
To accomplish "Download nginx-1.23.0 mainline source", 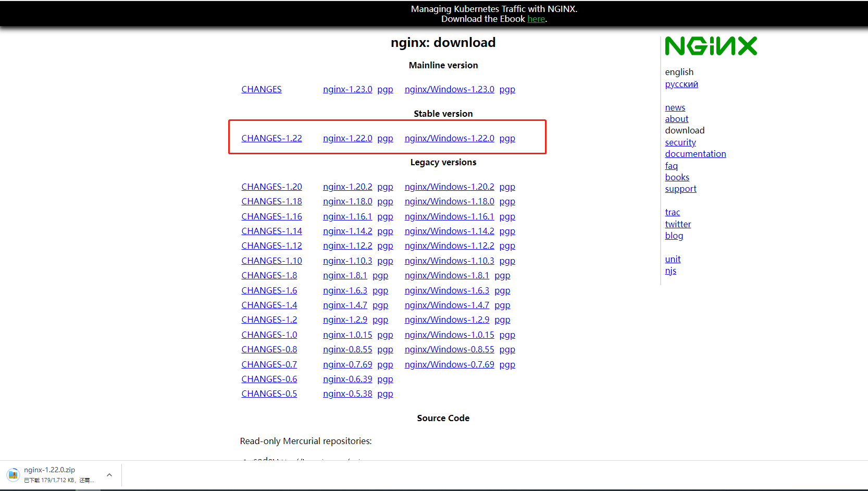I will 348,89.
